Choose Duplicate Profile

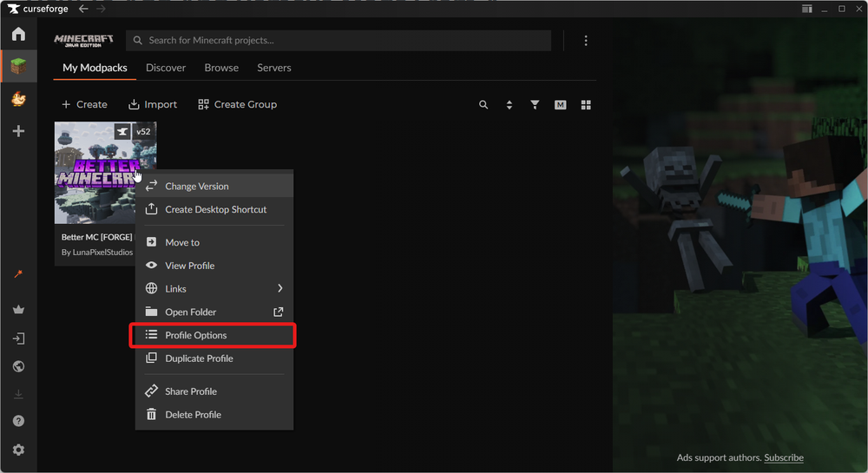tap(214, 358)
